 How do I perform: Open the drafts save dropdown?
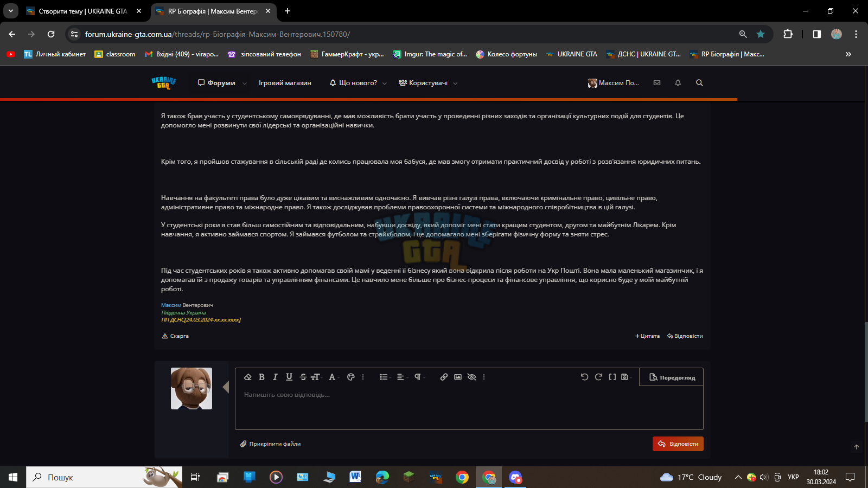(x=626, y=377)
